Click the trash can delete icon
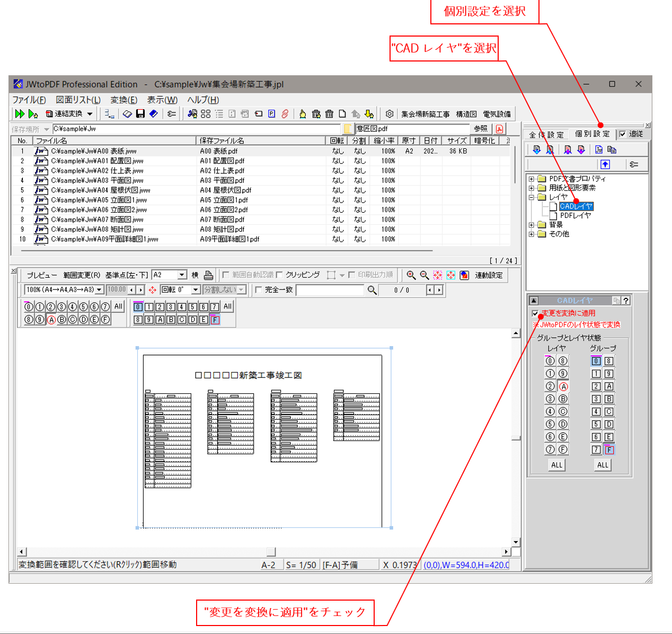 pyautogui.click(x=329, y=114)
